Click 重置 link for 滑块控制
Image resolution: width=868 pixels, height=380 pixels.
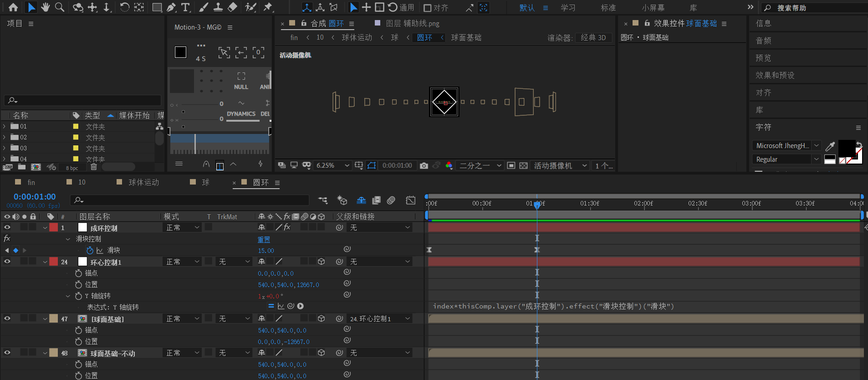coord(264,239)
